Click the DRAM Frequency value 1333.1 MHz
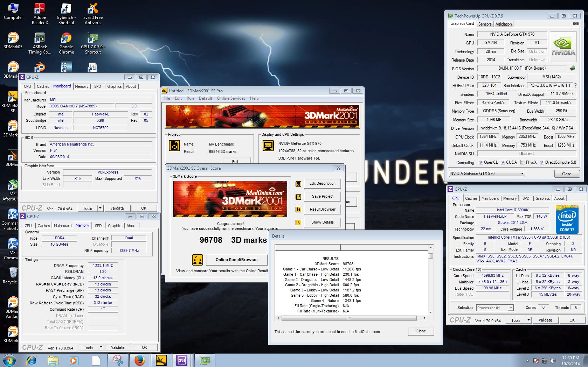588x367 pixels. [103, 266]
